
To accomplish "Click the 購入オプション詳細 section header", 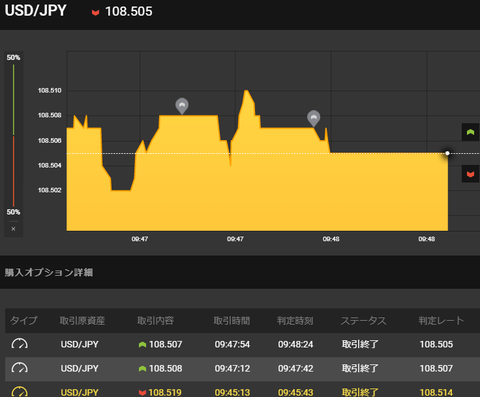I will 49,272.
